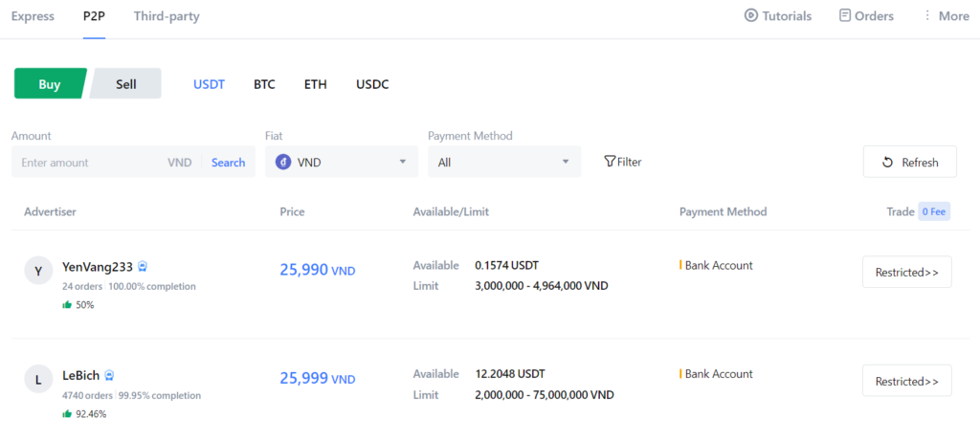Expand the Payment Method dropdown
980x441 pixels.
coord(504,163)
